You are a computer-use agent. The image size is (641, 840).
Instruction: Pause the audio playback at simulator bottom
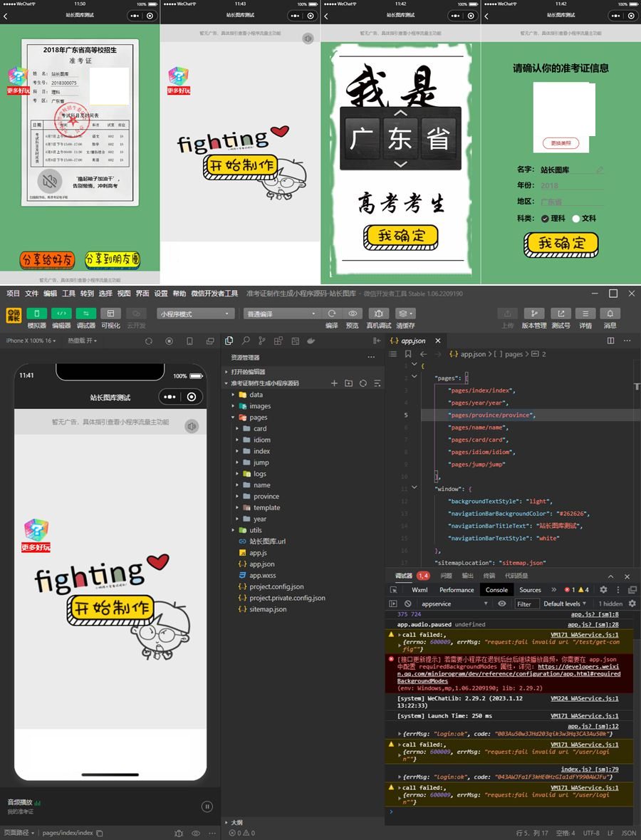[x=207, y=807]
